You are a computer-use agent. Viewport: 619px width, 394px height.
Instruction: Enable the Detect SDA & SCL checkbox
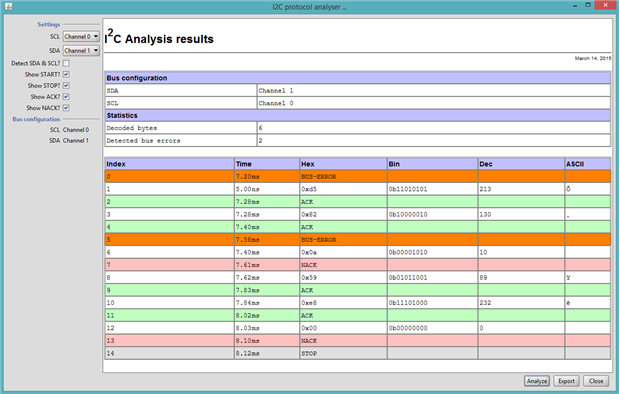(x=66, y=63)
